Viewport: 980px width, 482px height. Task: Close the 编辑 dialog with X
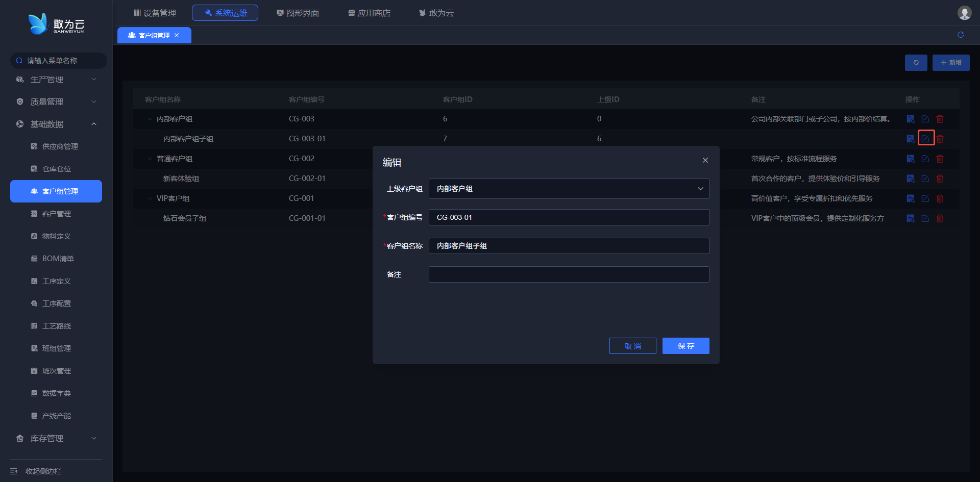tap(705, 160)
